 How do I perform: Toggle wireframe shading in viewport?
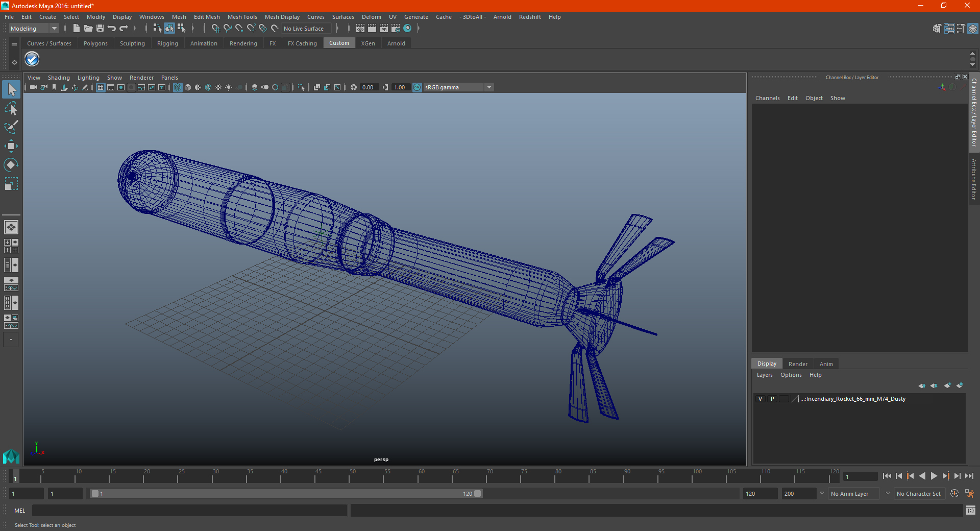click(x=178, y=87)
